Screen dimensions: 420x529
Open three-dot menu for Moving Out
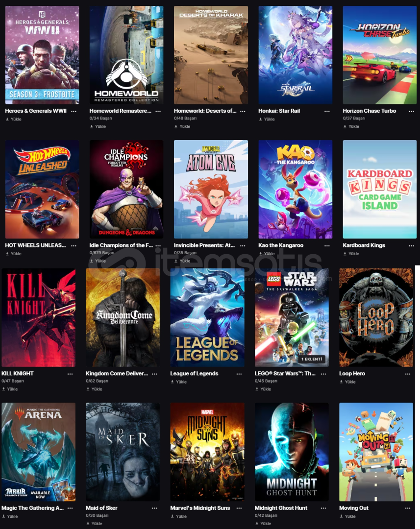[x=408, y=508]
